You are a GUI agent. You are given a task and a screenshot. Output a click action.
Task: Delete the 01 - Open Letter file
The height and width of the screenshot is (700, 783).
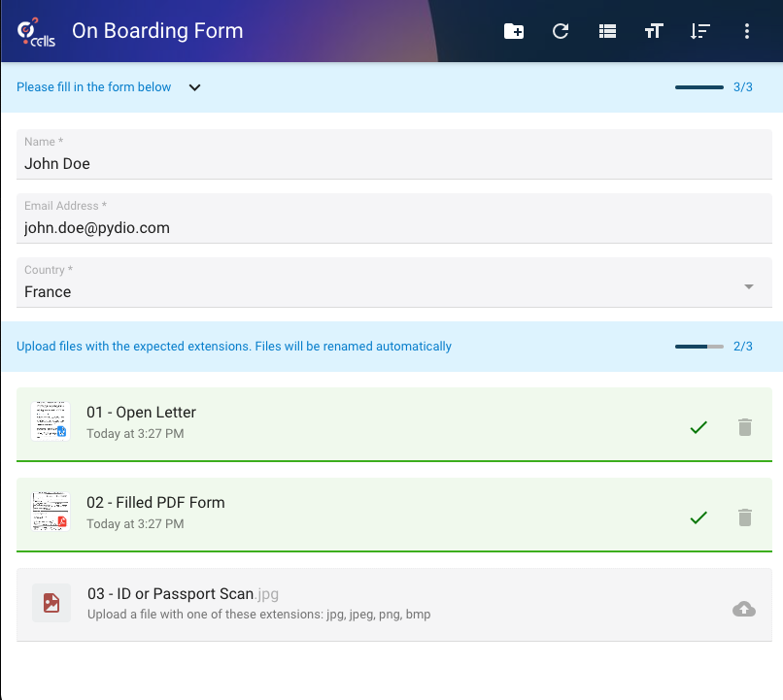coord(744,427)
